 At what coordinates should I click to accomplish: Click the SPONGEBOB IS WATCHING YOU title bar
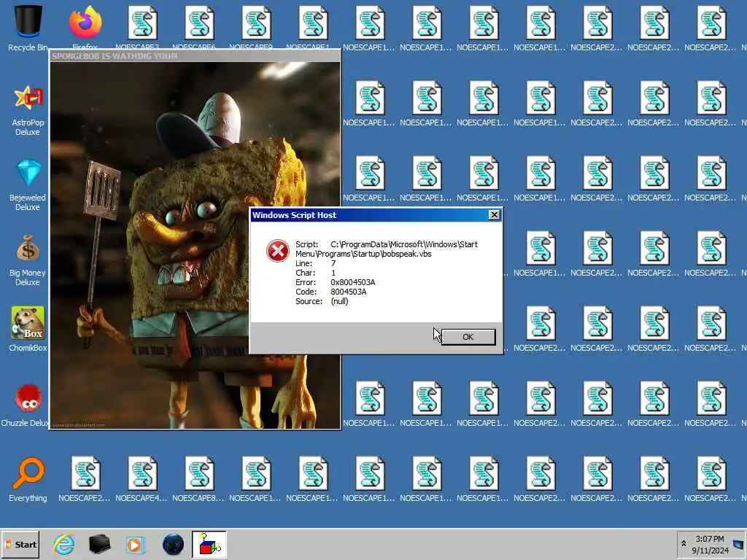[x=196, y=56]
